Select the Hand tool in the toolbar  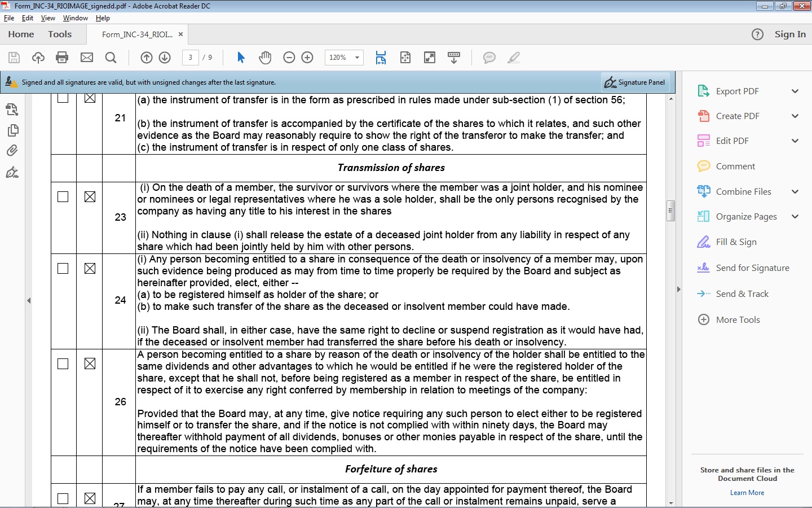(x=265, y=57)
